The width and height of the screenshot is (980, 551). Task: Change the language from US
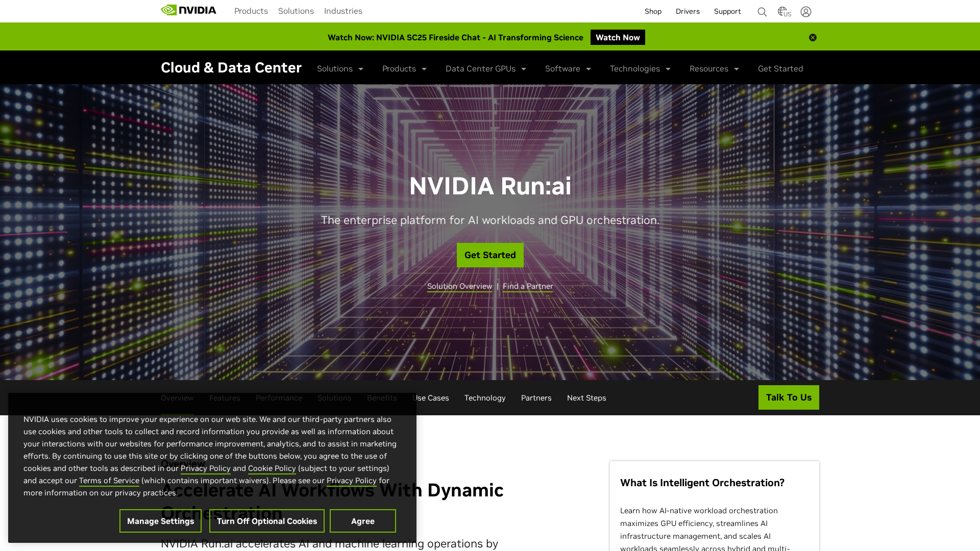pyautogui.click(x=783, y=11)
